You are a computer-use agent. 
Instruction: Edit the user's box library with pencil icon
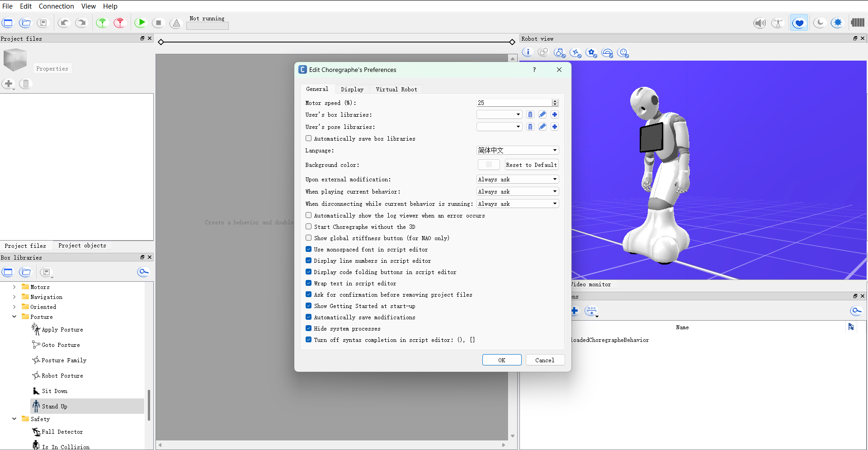[542, 114]
